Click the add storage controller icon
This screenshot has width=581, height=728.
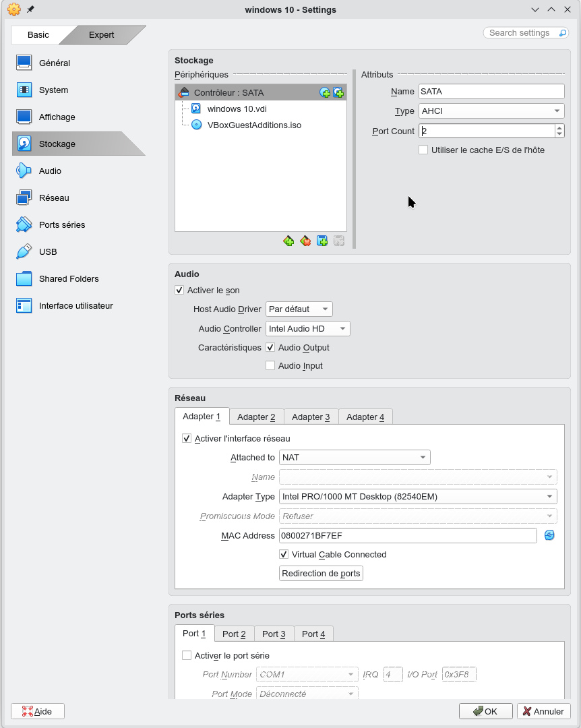288,241
